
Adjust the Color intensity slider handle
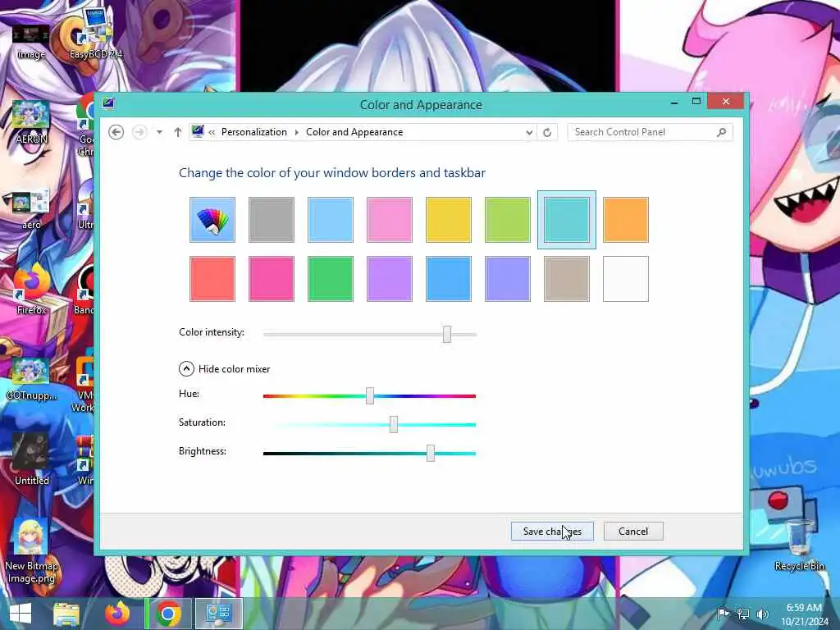coord(447,334)
